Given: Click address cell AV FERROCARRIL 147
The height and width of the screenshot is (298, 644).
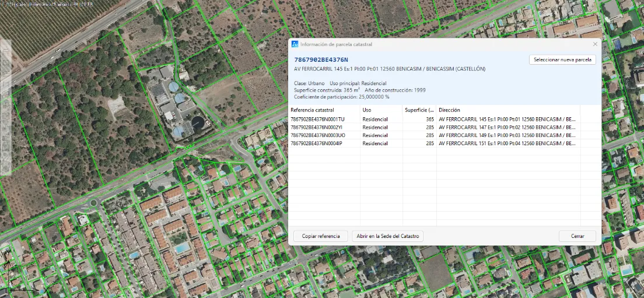Looking at the screenshot, I should tap(508, 127).
